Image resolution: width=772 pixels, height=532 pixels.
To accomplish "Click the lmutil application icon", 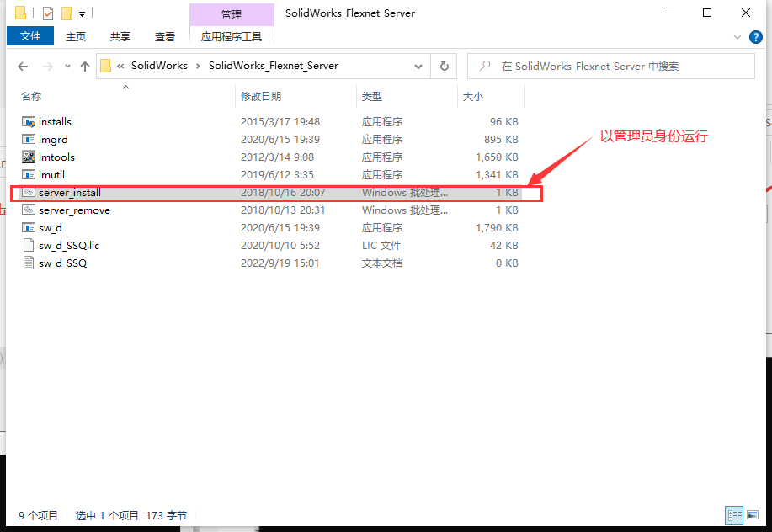I will [x=29, y=175].
